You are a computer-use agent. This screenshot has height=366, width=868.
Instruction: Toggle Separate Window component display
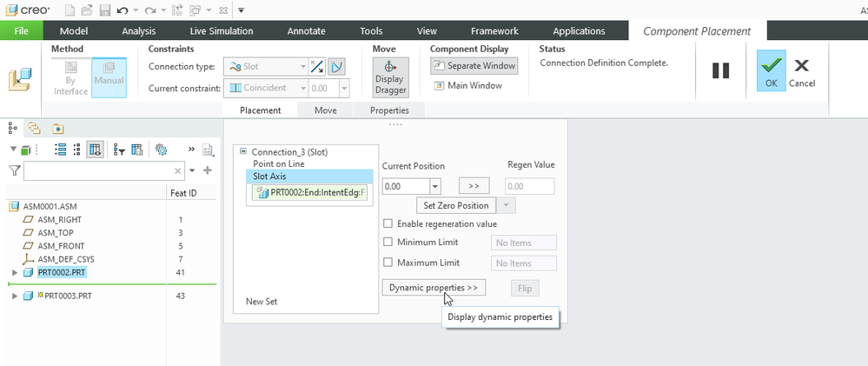coord(474,65)
